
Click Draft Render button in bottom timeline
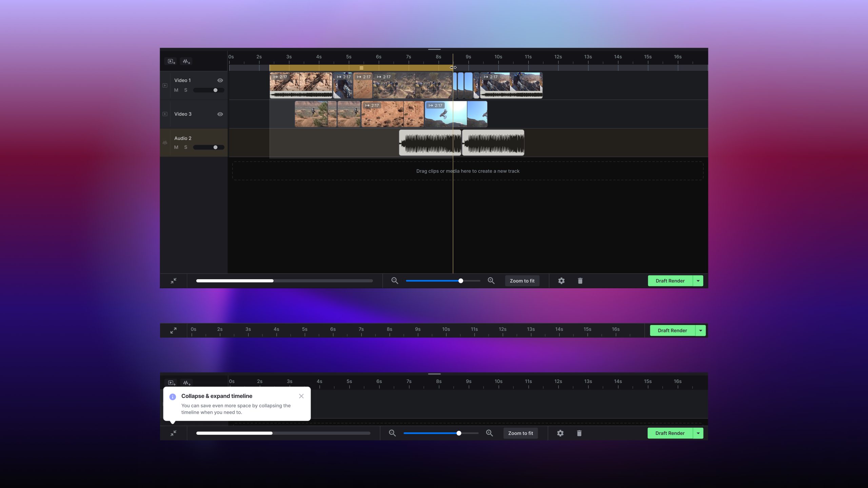point(670,433)
